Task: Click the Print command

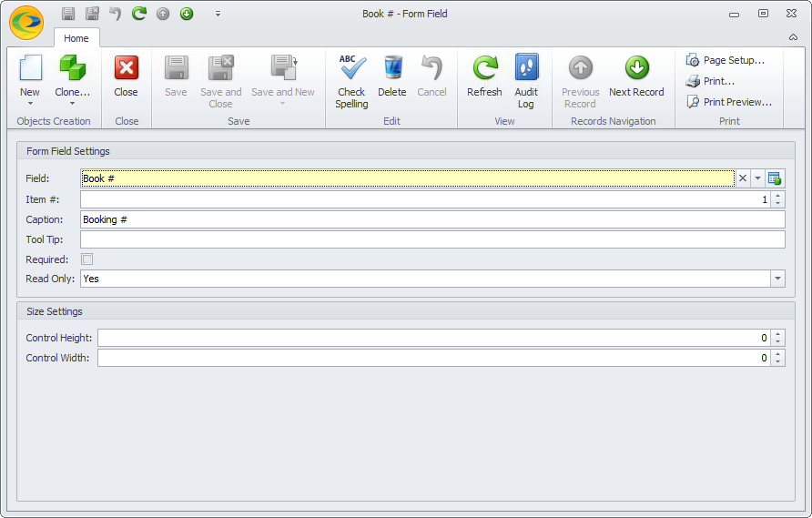Action: click(710, 81)
